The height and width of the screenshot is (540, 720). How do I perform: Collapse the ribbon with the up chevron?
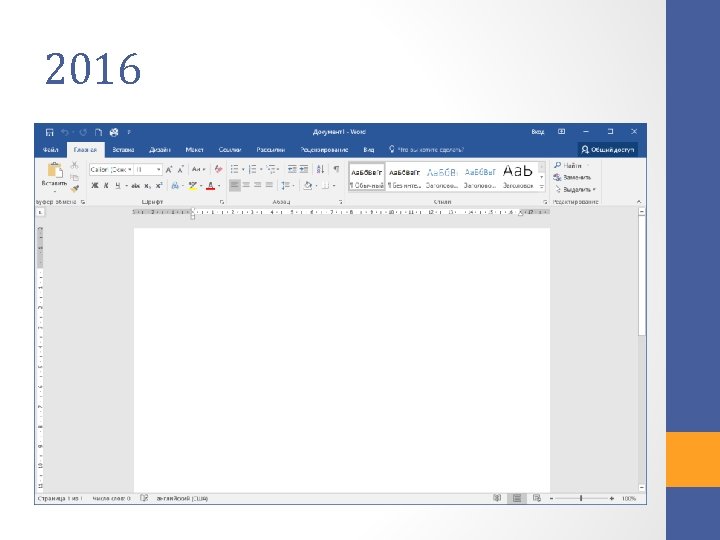[x=639, y=202]
